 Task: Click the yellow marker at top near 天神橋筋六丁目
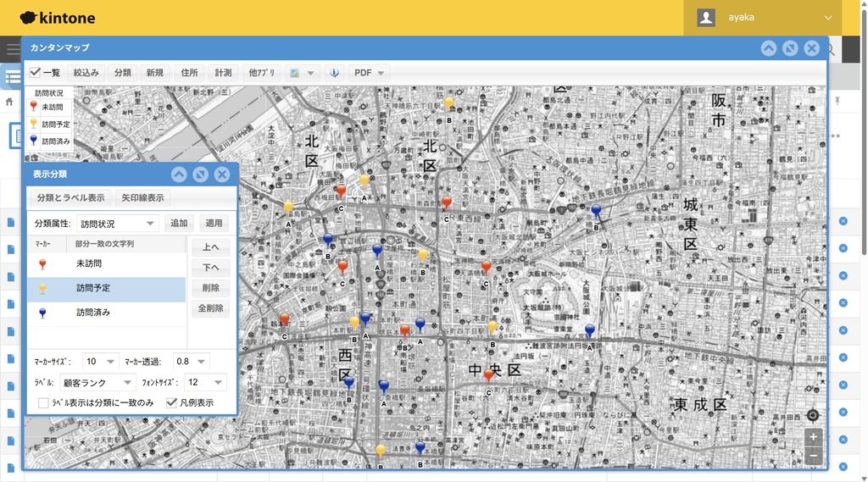point(449,103)
